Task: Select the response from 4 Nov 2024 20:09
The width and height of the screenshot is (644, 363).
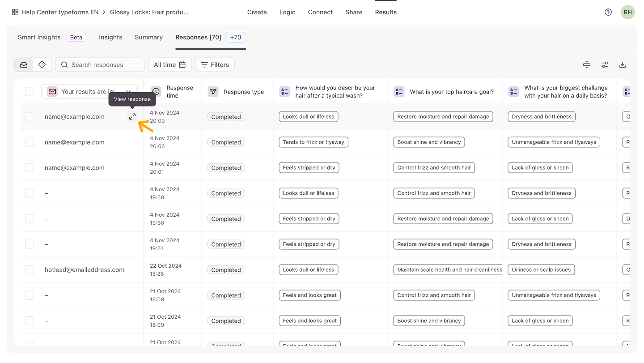Action: [x=30, y=117]
